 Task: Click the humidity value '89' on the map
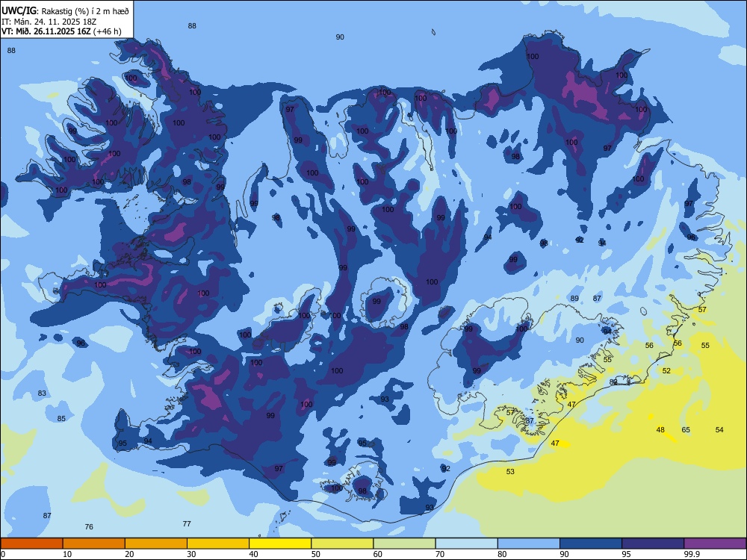pyautogui.click(x=574, y=299)
